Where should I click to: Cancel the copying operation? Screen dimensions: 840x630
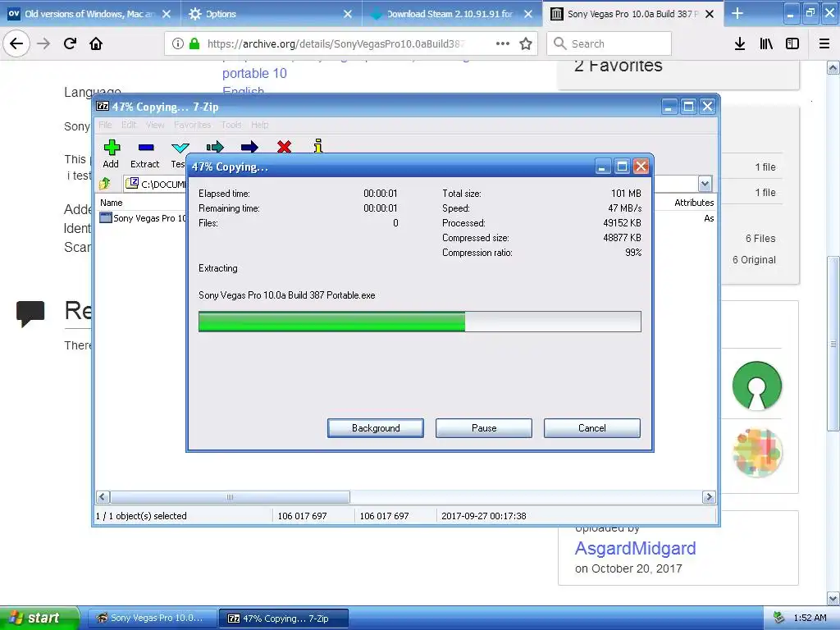(x=592, y=428)
